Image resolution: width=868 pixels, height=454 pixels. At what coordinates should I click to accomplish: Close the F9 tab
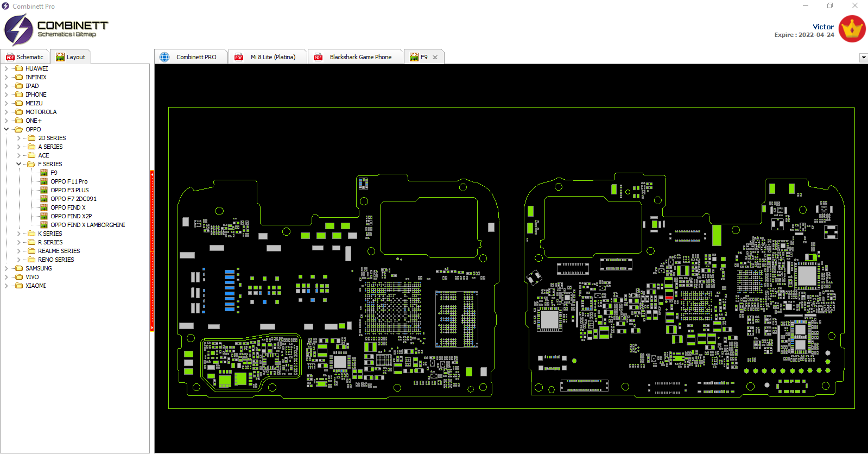pos(435,57)
